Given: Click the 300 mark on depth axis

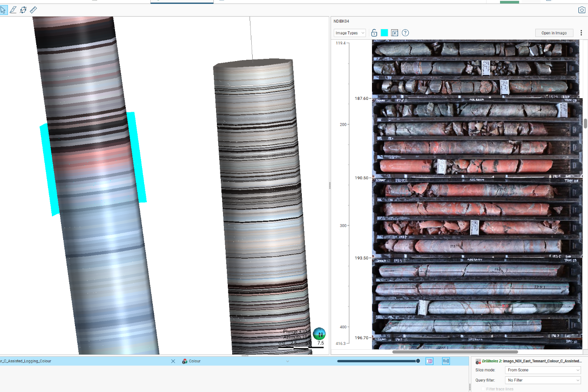Looking at the screenshot, I should [x=343, y=226].
